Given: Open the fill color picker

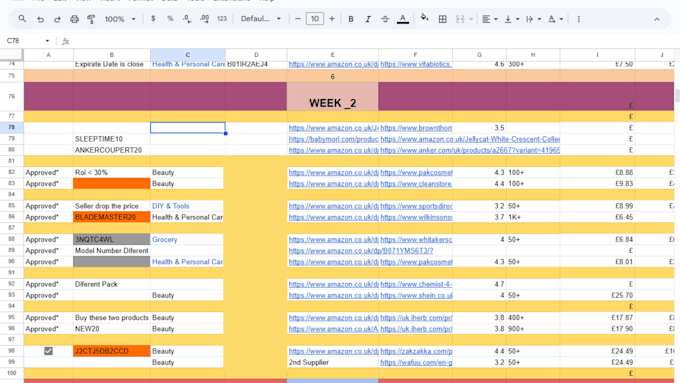Looking at the screenshot, I should click(x=425, y=18).
